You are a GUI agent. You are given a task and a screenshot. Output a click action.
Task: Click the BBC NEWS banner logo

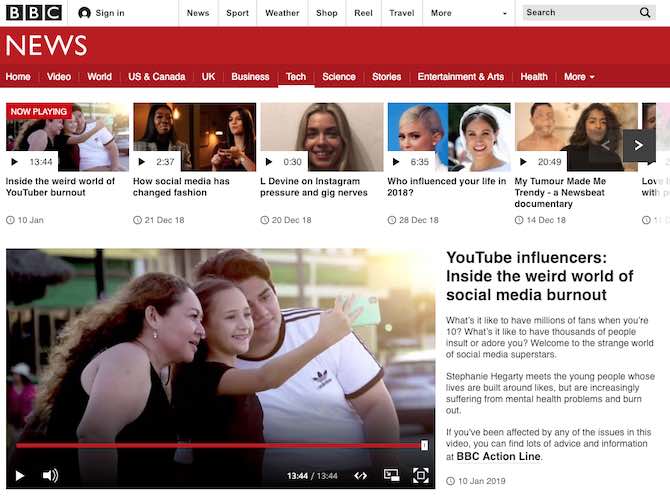click(46, 45)
